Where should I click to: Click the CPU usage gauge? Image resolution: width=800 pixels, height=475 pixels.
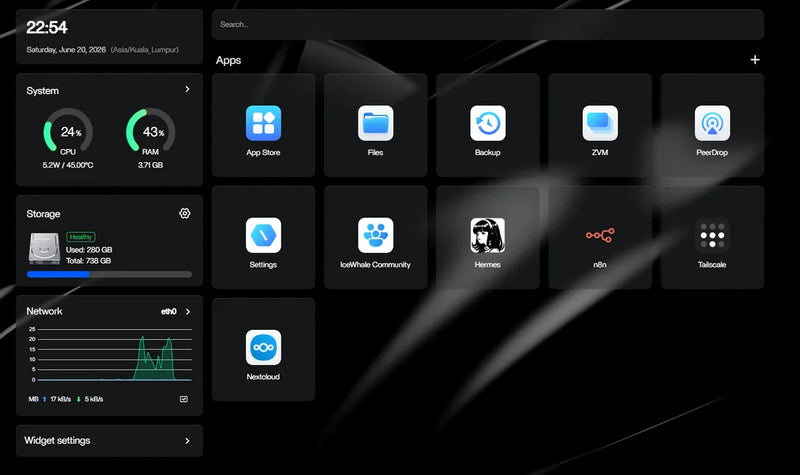click(x=68, y=131)
